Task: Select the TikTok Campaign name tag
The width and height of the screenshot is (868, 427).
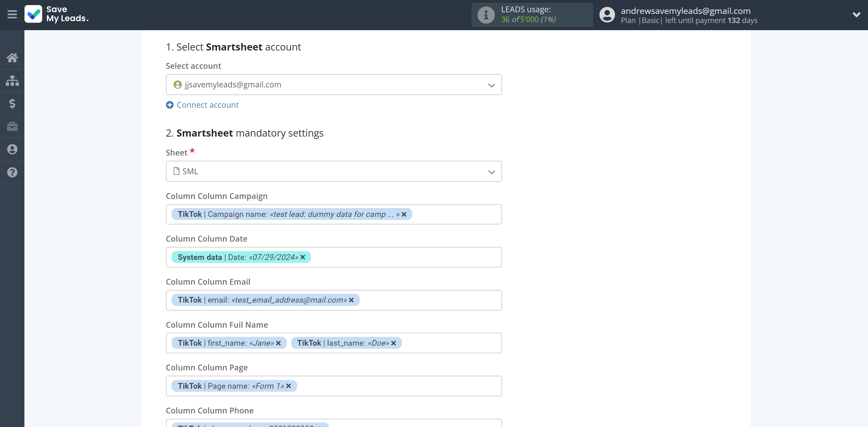Action: 292,214
